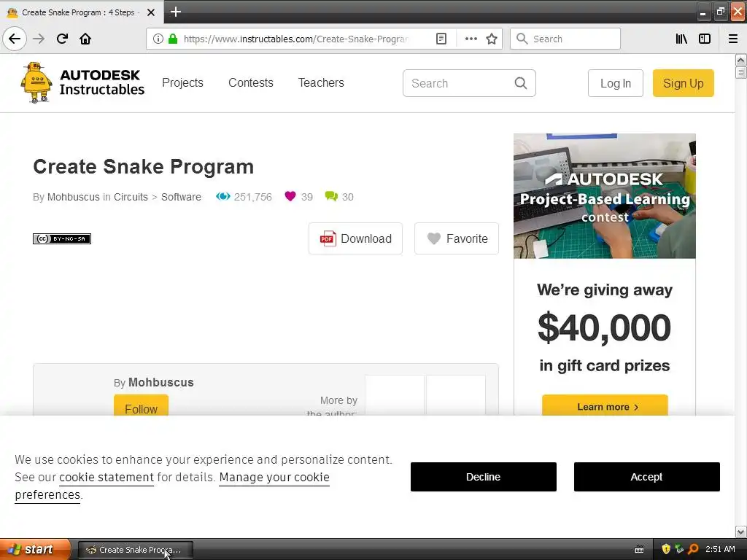
Task: Click the magnifier icon in site search
Action: [x=521, y=83]
